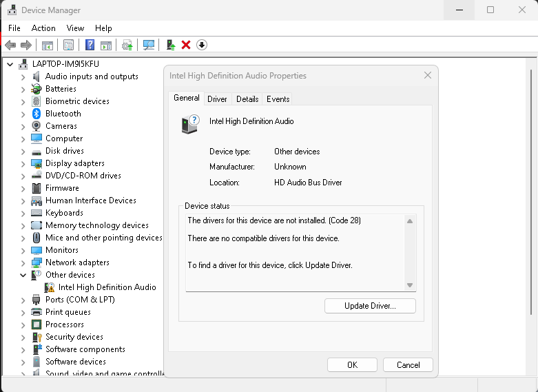This screenshot has height=392, width=538.
Task: Click the Back arrow toolbar icon
Action: 10,45
